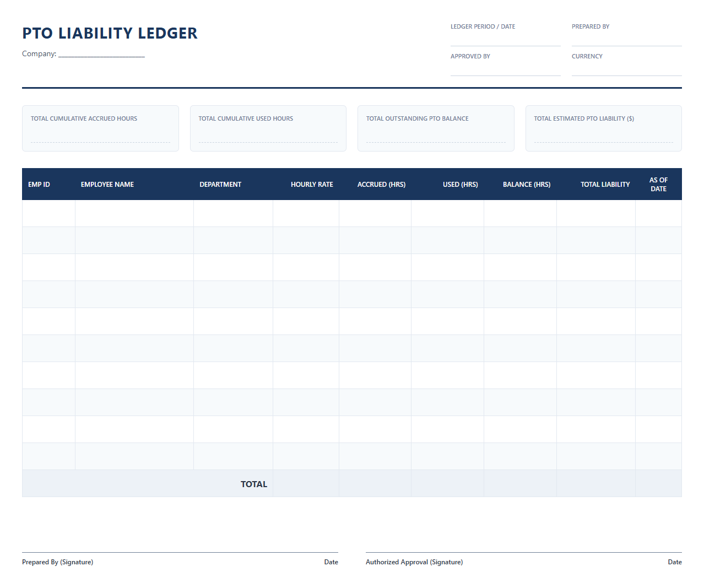Click the Date label beside Prepared By signature
This screenshot has width=704, height=588.
tap(331, 562)
